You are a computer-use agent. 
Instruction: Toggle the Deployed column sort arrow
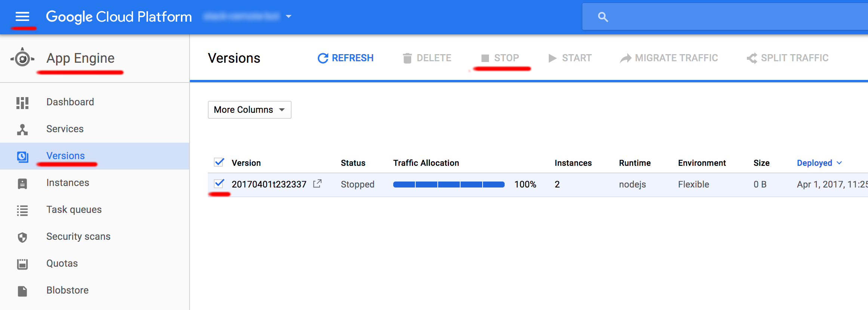point(840,162)
